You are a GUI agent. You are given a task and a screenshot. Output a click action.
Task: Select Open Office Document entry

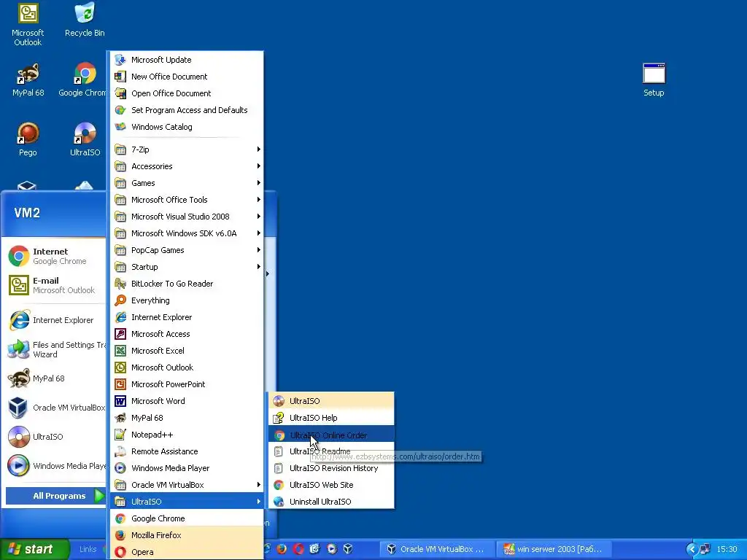point(187,93)
